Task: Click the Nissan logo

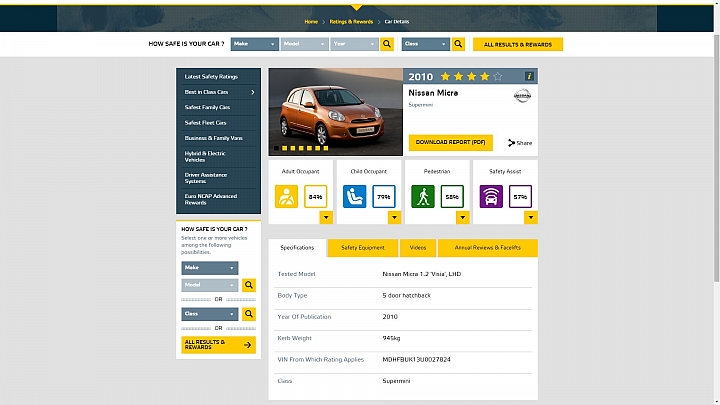Action: (522, 96)
